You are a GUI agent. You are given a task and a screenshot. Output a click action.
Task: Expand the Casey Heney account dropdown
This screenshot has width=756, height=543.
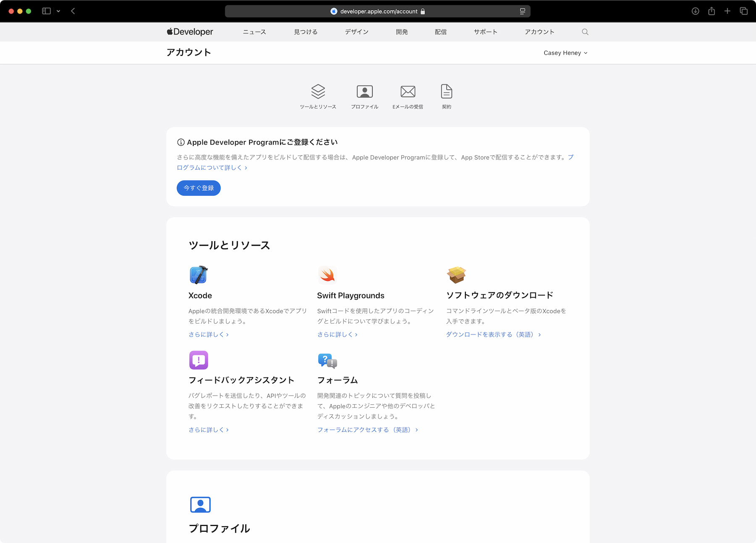point(565,53)
